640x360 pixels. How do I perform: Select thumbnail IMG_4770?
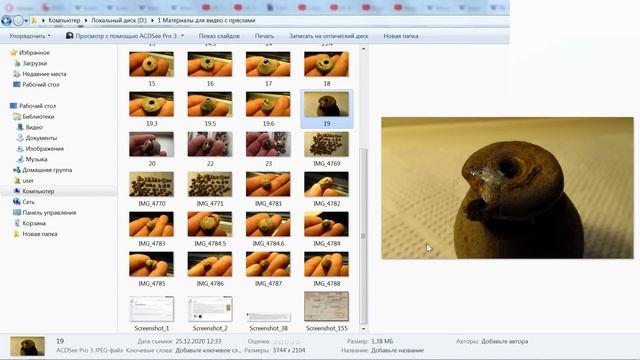[x=151, y=184]
